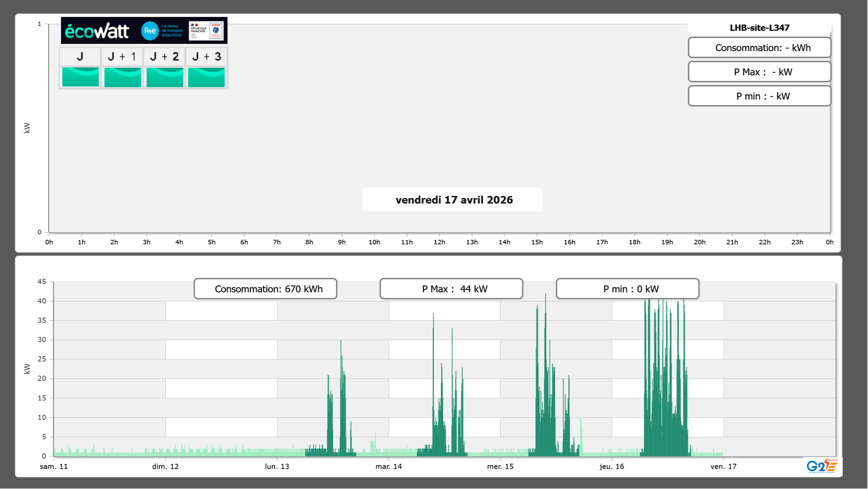Click the jeu. 16 axis date marker
The width and height of the screenshot is (868, 489).
[612, 466]
